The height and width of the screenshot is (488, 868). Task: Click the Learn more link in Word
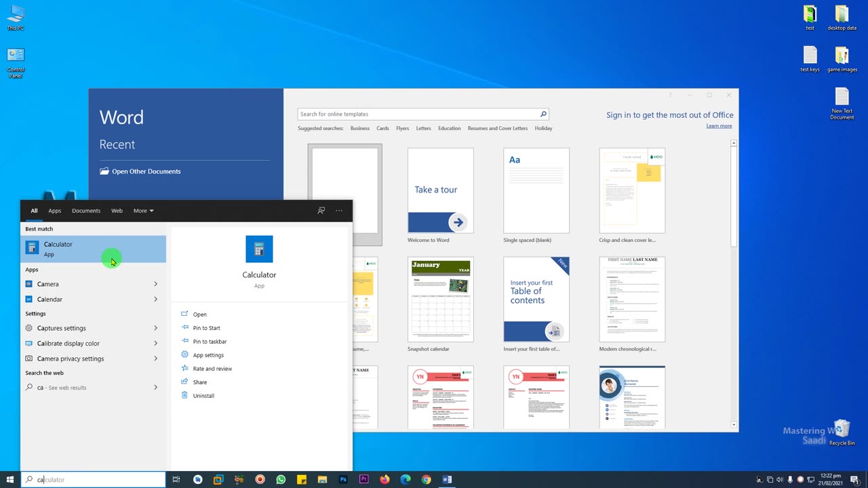[719, 126]
